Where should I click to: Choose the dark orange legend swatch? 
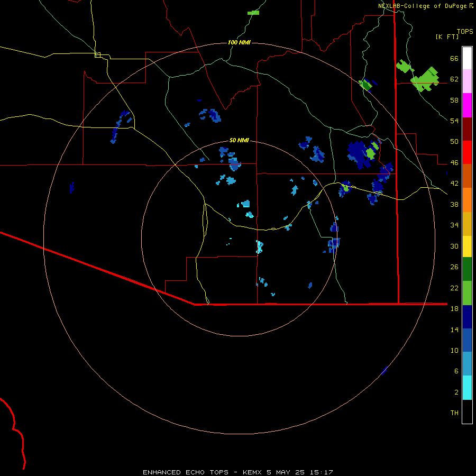tap(467, 176)
